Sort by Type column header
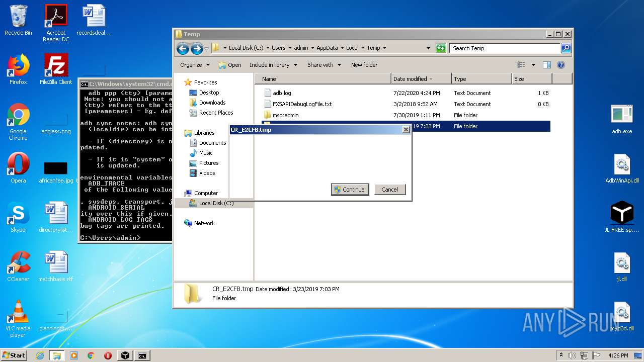The width and height of the screenshot is (644, 362). (x=481, y=79)
